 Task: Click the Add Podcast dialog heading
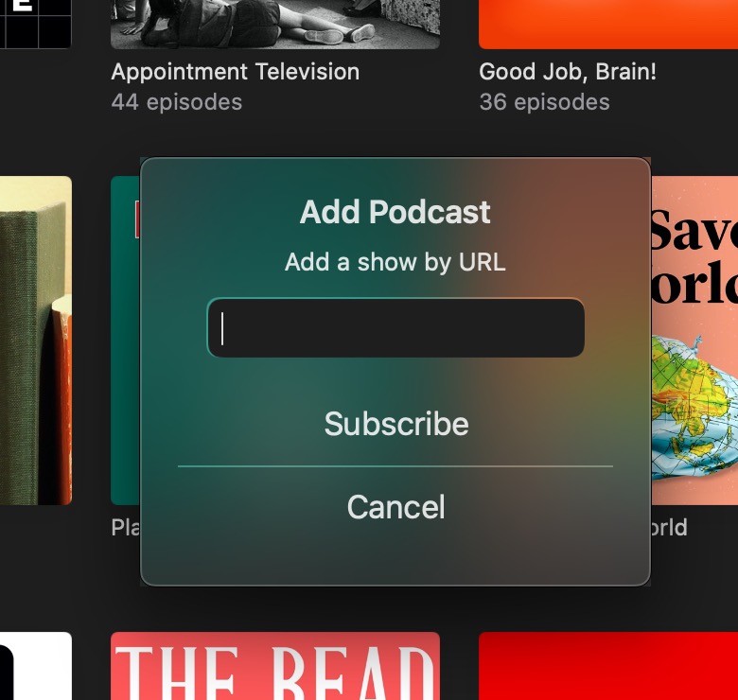coord(395,212)
